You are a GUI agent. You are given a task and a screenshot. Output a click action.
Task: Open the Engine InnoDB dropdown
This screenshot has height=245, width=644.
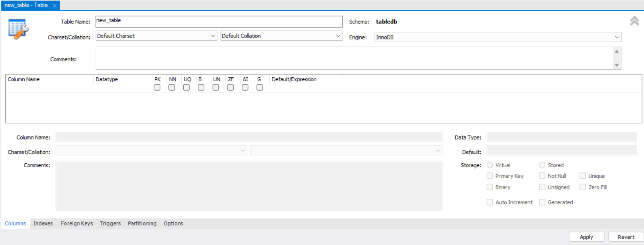point(498,37)
